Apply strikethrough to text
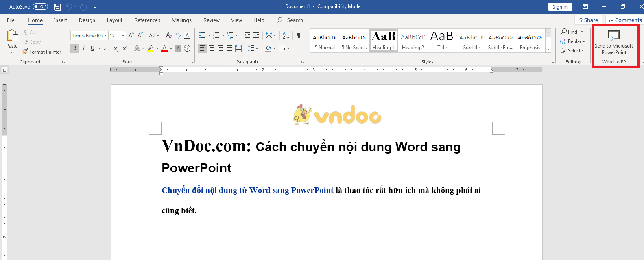 107,48
